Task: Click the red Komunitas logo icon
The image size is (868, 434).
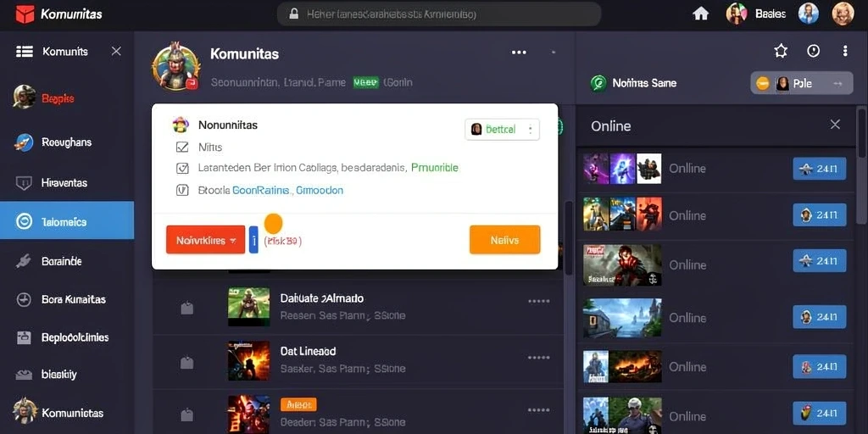Action: point(25,14)
